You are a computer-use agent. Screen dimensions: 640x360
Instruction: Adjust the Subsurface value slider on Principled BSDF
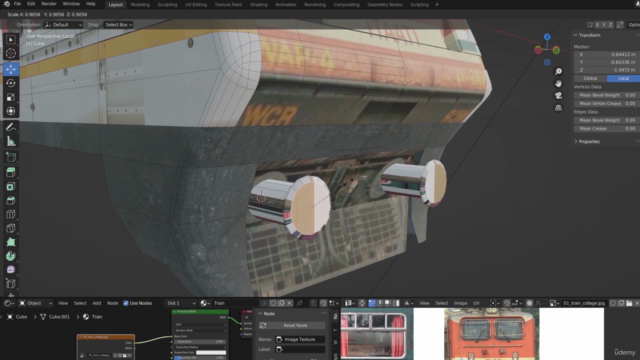(x=200, y=342)
